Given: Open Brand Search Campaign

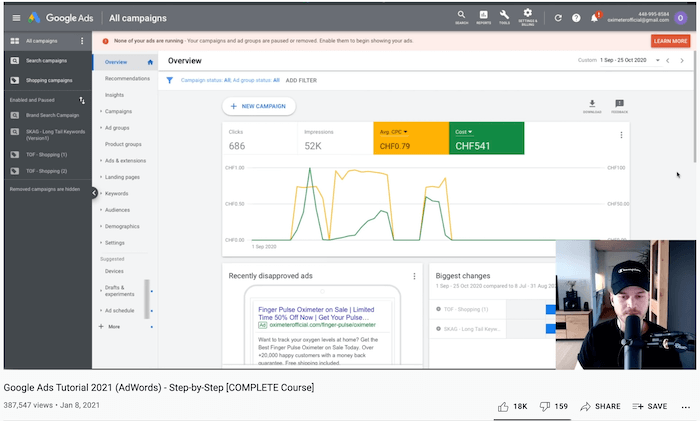Looking at the screenshot, I should (52, 116).
